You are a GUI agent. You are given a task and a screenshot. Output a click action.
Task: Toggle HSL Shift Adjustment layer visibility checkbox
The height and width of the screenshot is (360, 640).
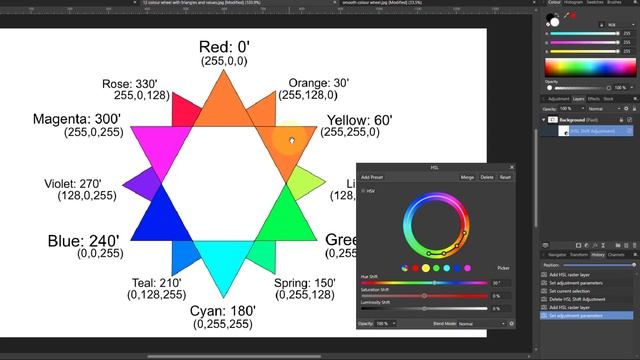pos(629,131)
